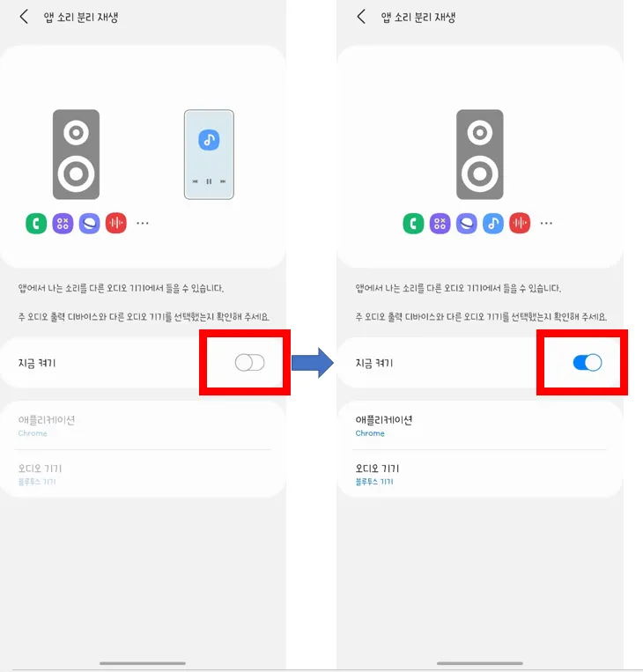Select the purple calculator icon on left
643x672 pixels.
pos(63,224)
